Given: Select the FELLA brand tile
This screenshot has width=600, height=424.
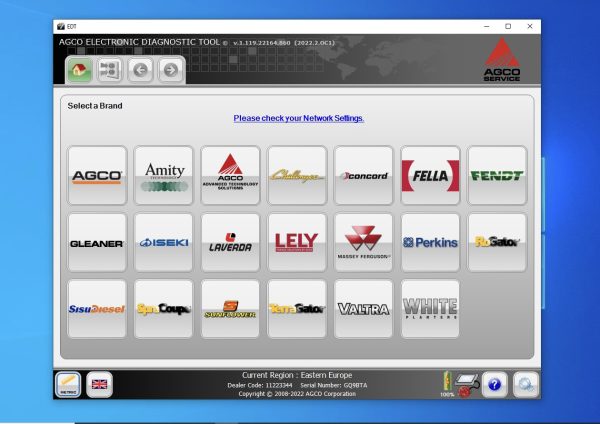Looking at the screenshot, I should click(x=430, y=175).
